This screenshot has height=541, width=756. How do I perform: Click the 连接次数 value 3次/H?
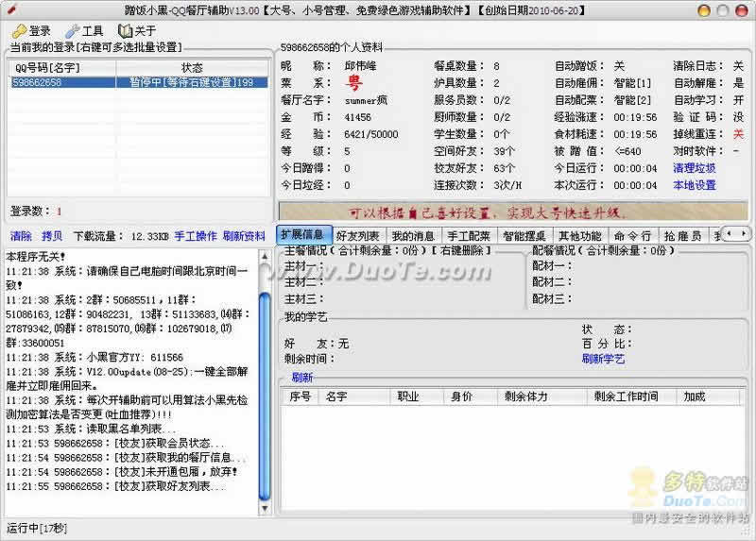(507, 185)
